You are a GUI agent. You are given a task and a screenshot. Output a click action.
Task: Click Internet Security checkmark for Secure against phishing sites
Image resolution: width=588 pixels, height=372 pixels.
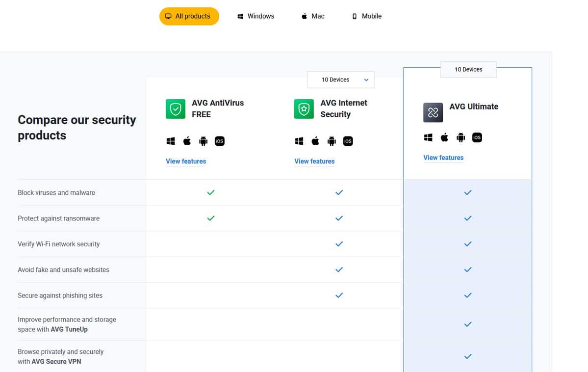coord(339,295)
